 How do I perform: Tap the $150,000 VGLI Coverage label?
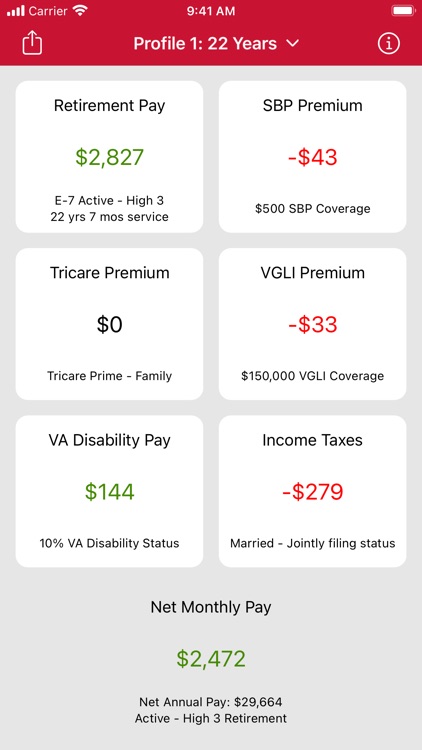pyautogui.click(x=312, y=376)
